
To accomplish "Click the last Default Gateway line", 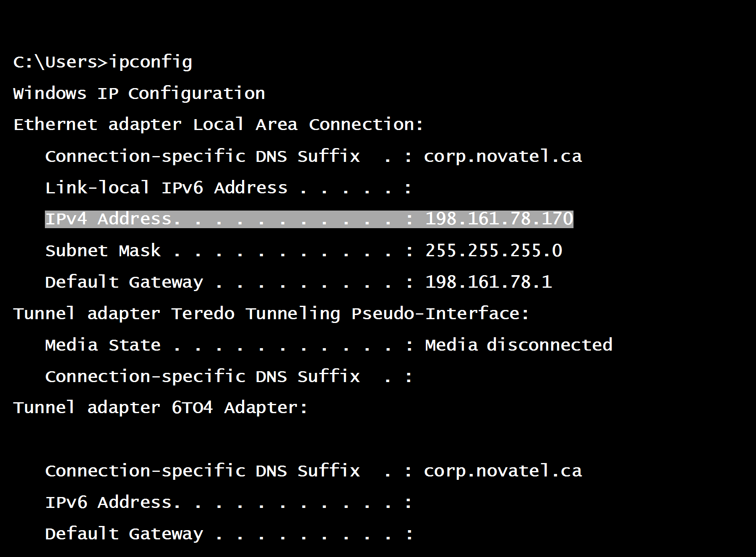I will pyautogui.click(x=229, y=534).
